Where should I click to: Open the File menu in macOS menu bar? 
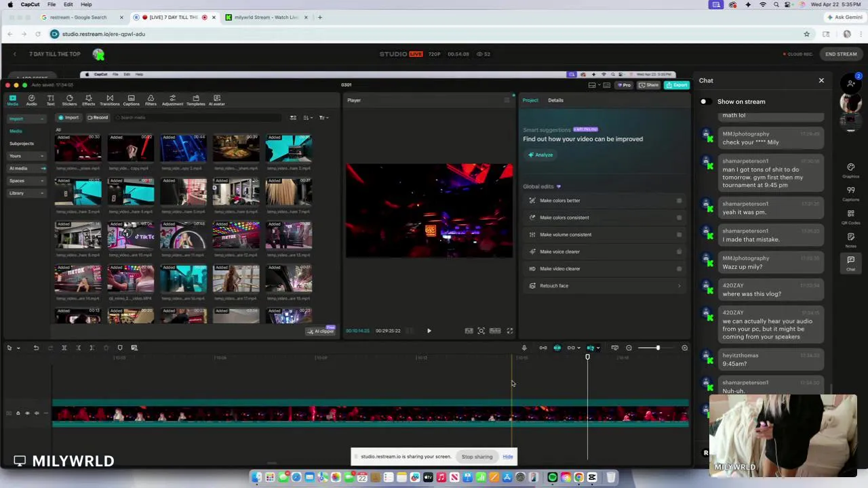pos(52,5)
